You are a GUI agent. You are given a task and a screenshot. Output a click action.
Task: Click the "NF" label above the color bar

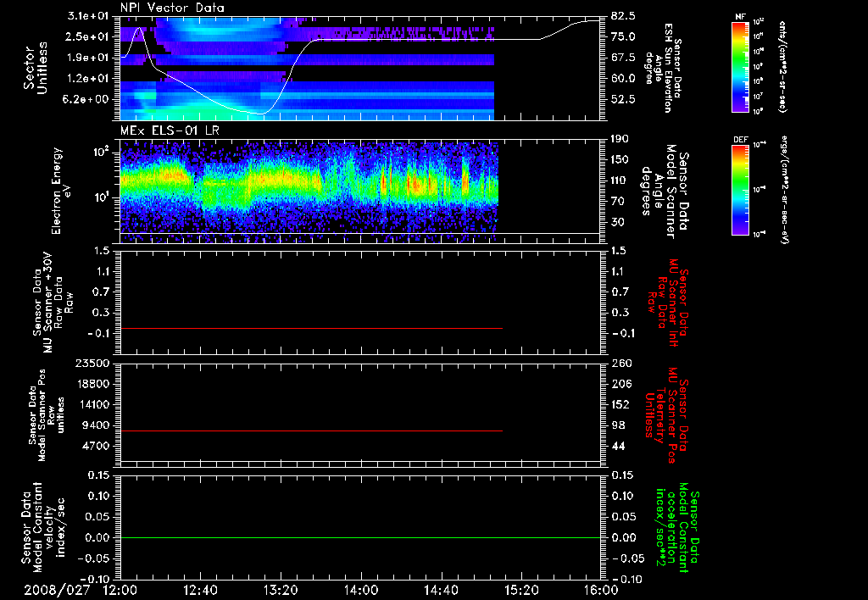point(740,17)
